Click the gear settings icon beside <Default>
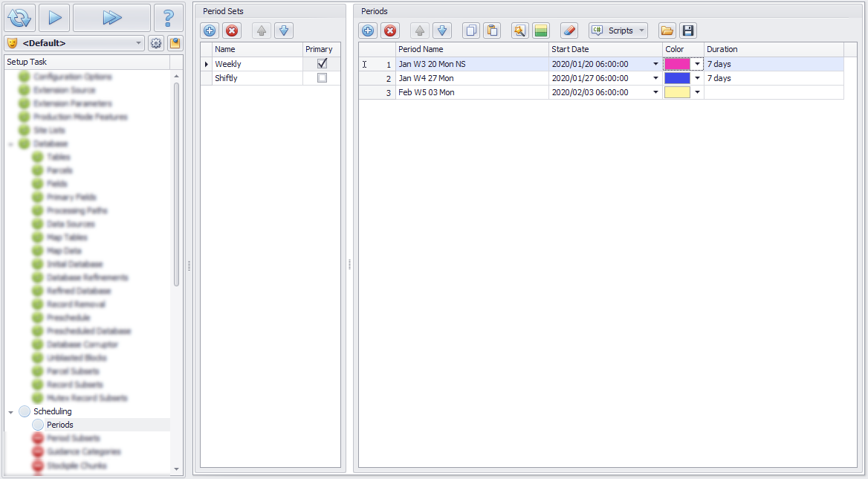The height and width of the screenshot is (479, 868). click(x=156, y=43)
